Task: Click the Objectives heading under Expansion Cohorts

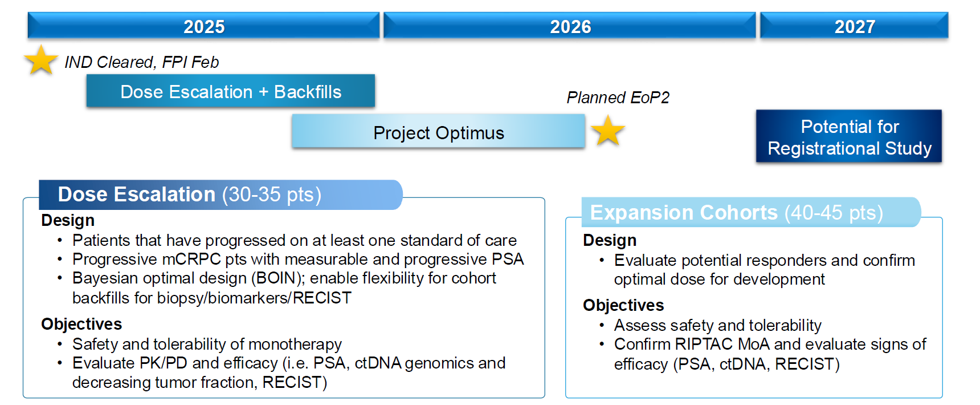Action: [623, 305]
